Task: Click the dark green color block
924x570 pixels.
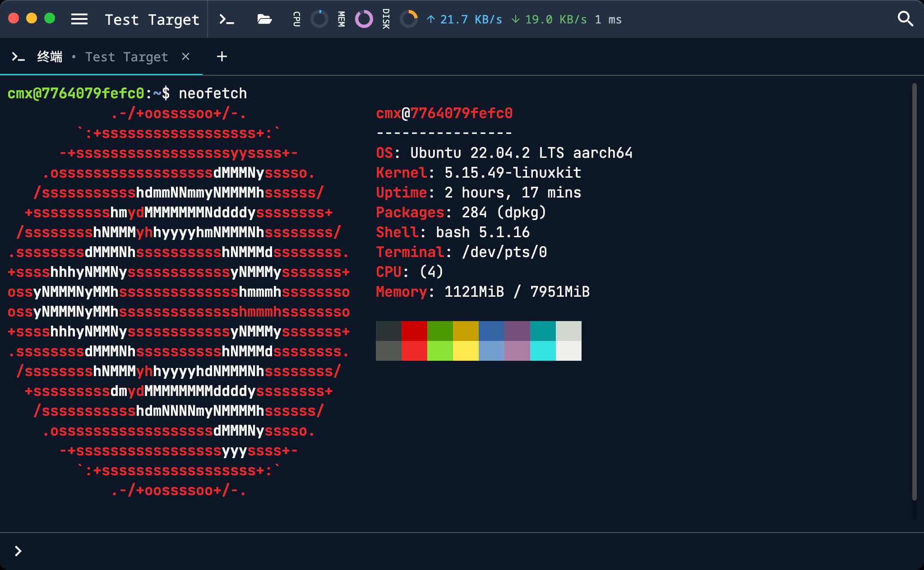Action: click(x=440, y=331)
